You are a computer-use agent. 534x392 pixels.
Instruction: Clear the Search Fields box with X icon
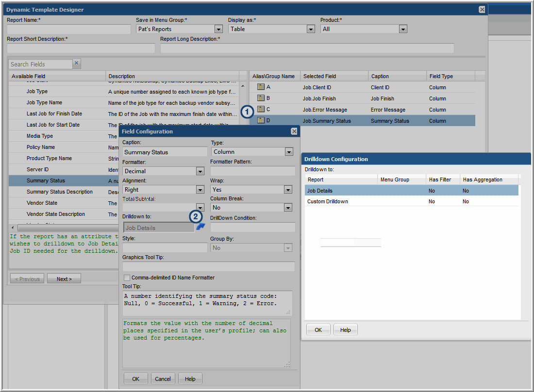tap(77, 64)
